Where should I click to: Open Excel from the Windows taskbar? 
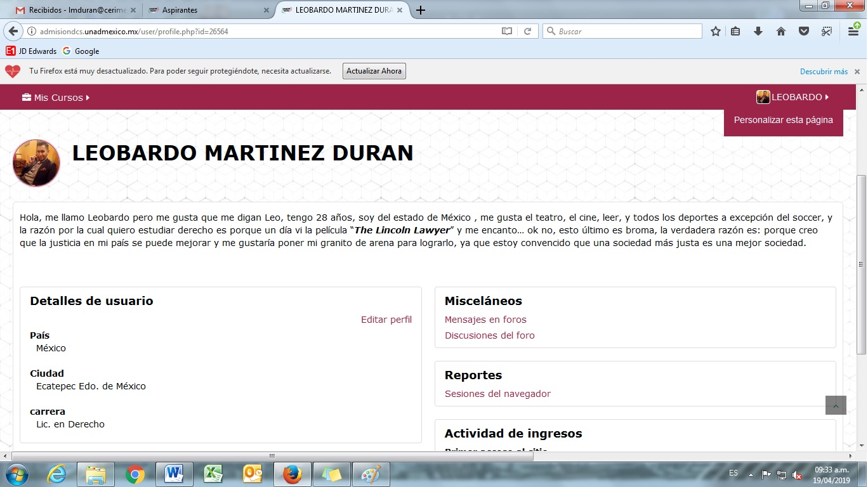pos(213,474)
